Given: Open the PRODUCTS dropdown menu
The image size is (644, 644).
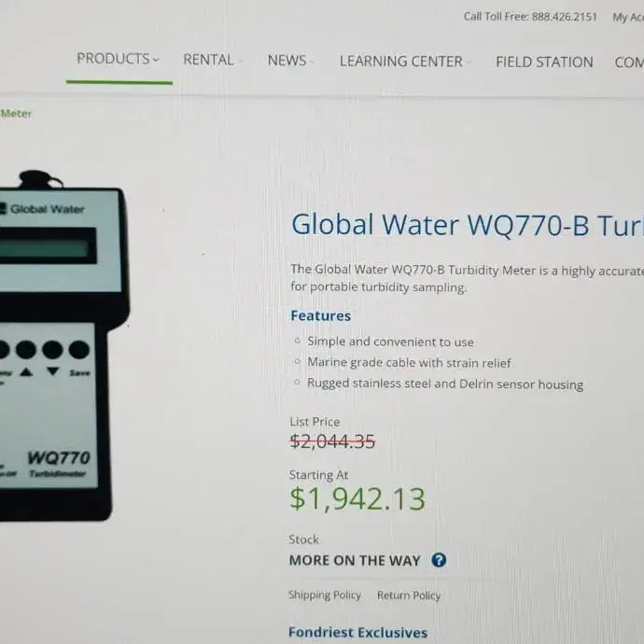Looking at the screenshot, I should coord(118,59).
